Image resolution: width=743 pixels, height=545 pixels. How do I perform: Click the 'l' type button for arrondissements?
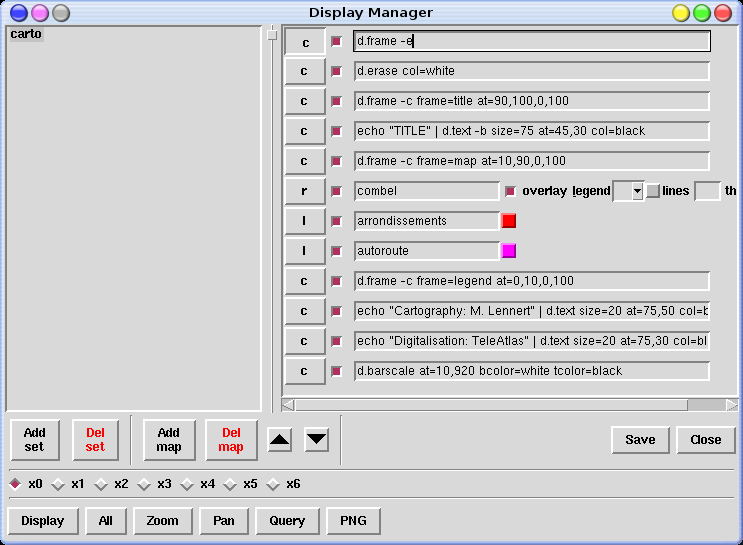(x=304, y=221)
